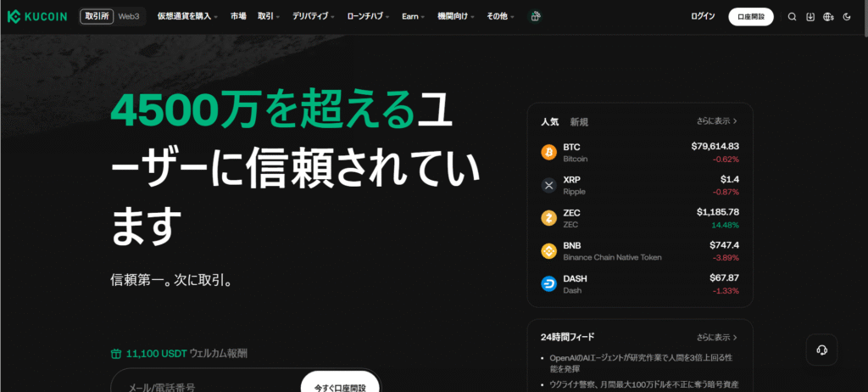Image resolution: width=868 pixels, height=392 pixels.
Task: Open the search magnifier icon
Action: [792, 17]
